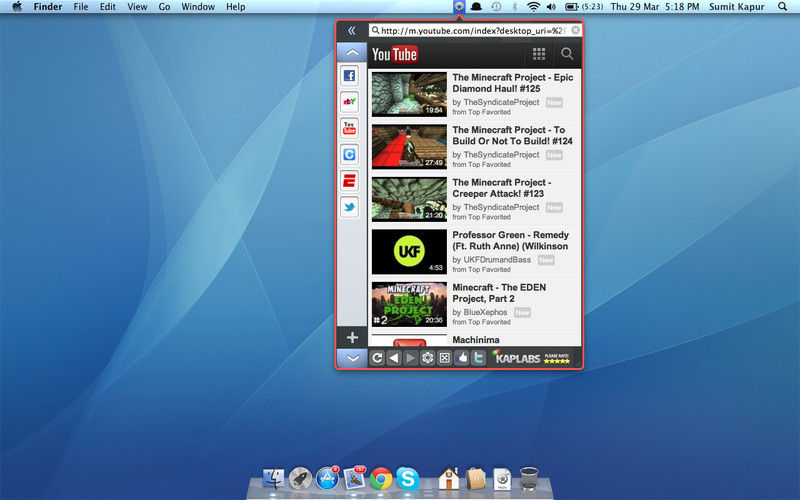Open the Window menu

point(198,7)
